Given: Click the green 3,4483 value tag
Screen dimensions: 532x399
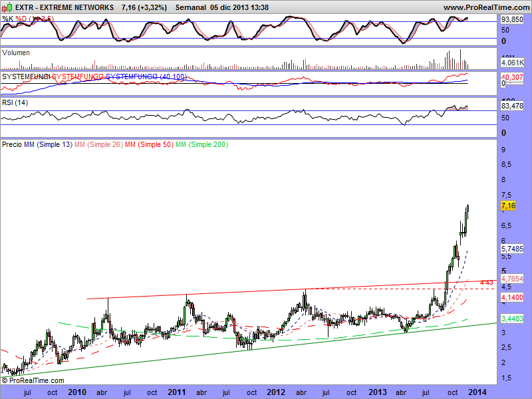Looking at the screenshot, I should (x=512, y=319).
